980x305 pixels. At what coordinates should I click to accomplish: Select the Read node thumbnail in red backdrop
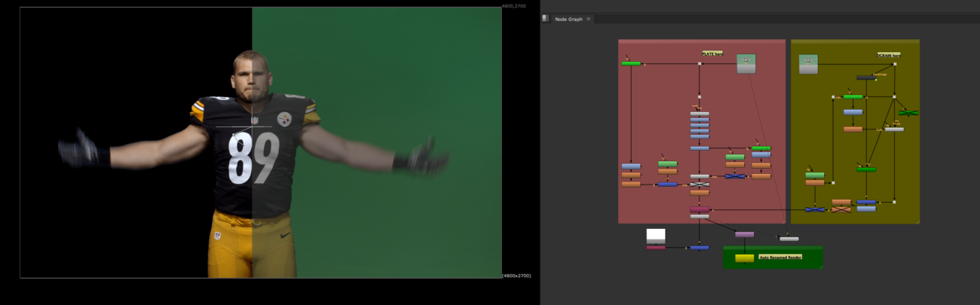coord(746,64)
